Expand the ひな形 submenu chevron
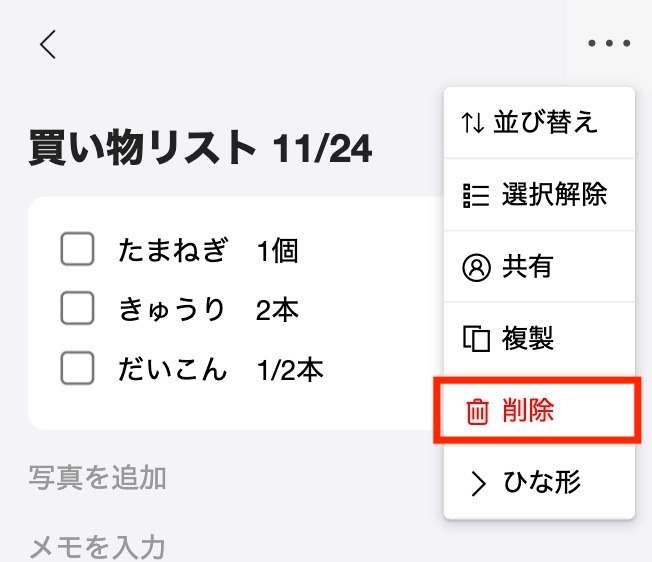The image size is (652, 562). point(478,484)
